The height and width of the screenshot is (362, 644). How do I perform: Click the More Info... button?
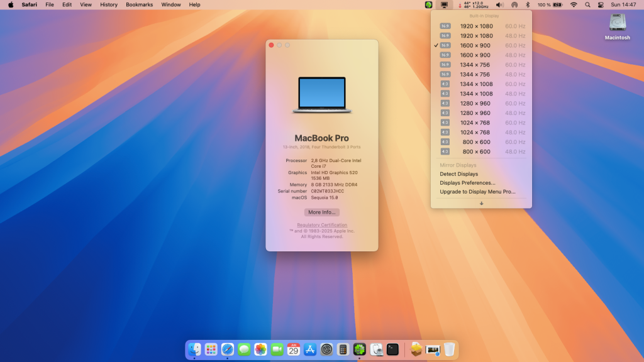pyautogui.click(x=322, y=212)
